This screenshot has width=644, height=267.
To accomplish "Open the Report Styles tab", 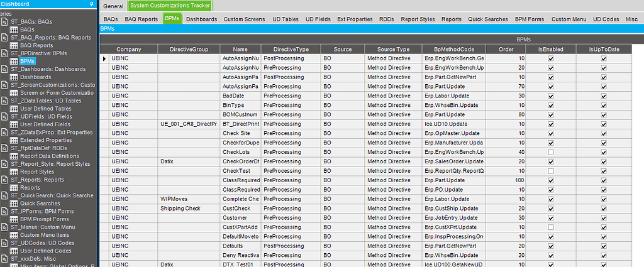I will [x=418, y=19].
